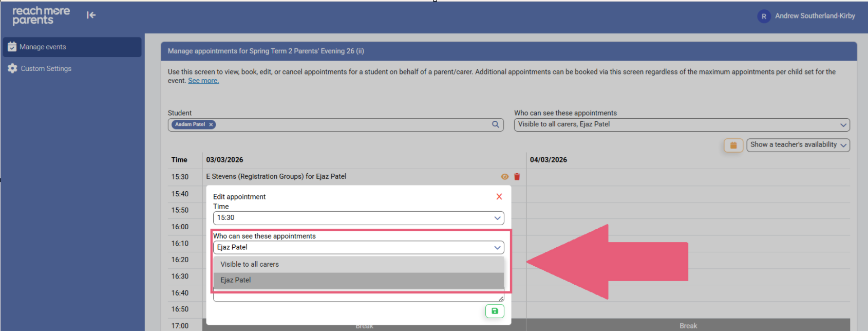Remove the Aadam Patel student tag

pos(211,124)
